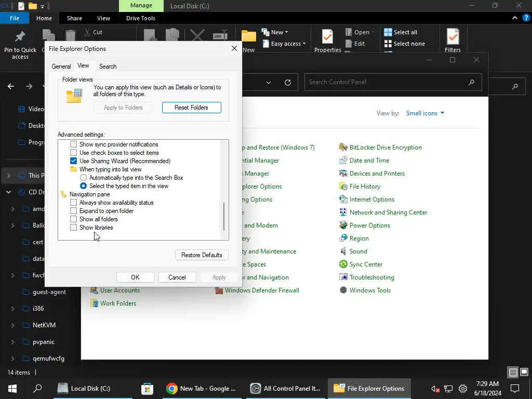Expand the NetKVM folder node
The image size is (532, 399).
coord(12,325)
